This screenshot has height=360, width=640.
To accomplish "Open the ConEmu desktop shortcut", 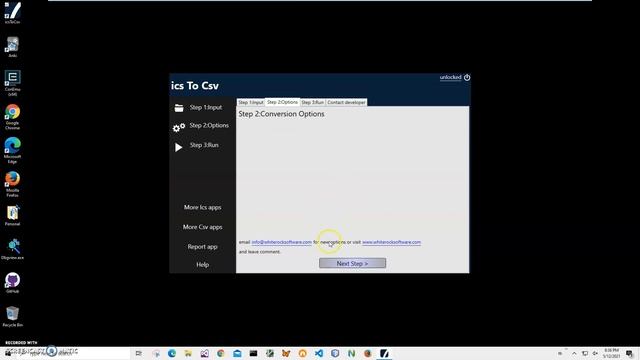I will tap(13, 83).
